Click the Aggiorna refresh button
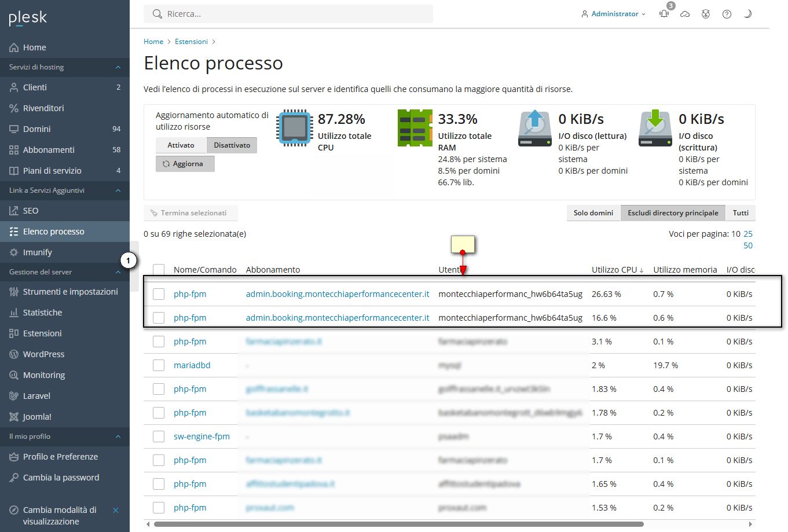The height and width of the screenshot is (532, 788). pos(185,164)
